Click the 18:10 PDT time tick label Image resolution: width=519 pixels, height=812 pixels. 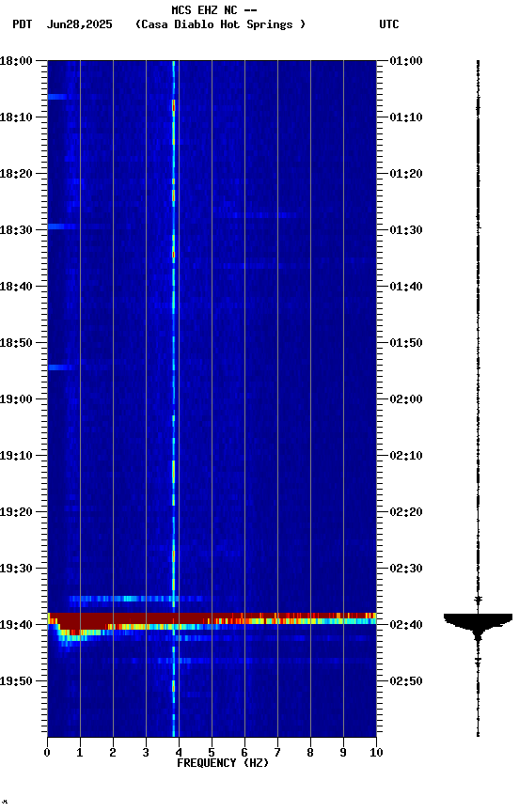tap(16, 117)
